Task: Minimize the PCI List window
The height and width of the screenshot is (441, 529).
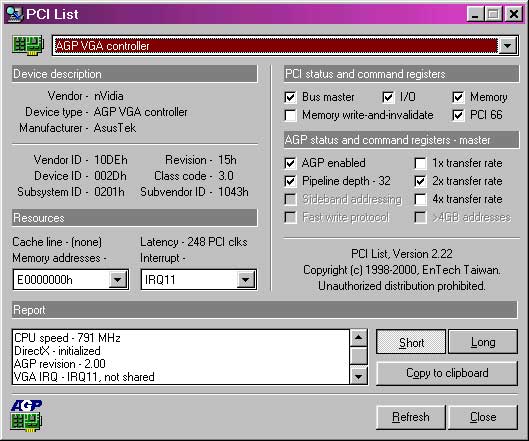Action: click(x=475, y=14)
